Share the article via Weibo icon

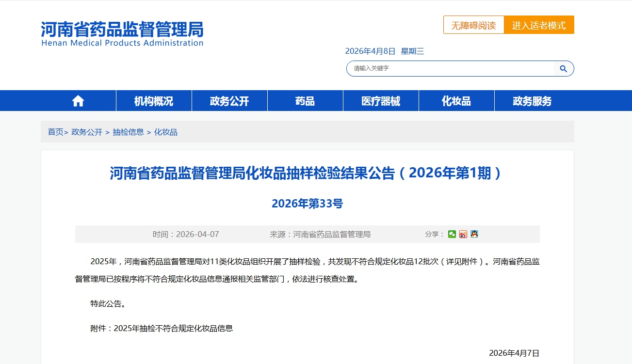[x=463, y=234]
